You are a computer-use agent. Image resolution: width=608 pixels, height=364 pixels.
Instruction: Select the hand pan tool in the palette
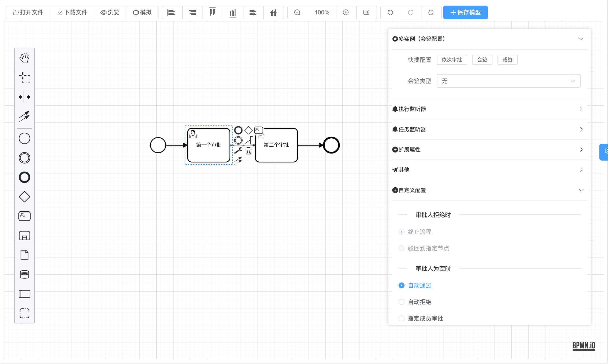[x=24, y=58]
